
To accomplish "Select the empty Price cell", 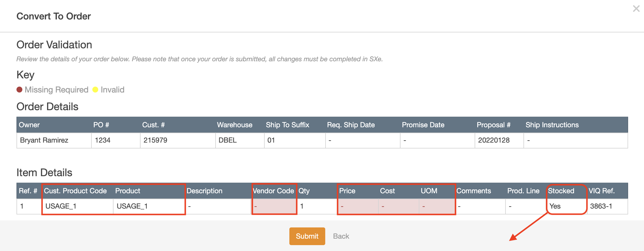I will pos(358,206).
